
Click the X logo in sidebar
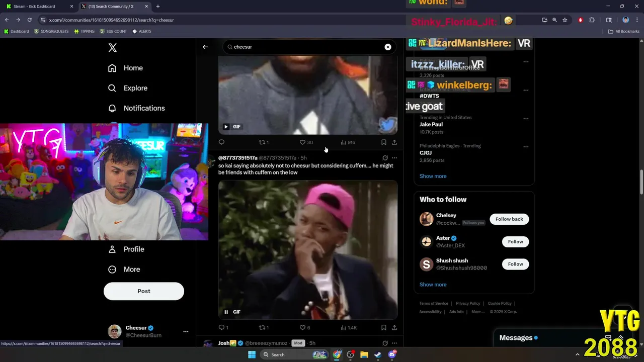[x=113, y=48]
